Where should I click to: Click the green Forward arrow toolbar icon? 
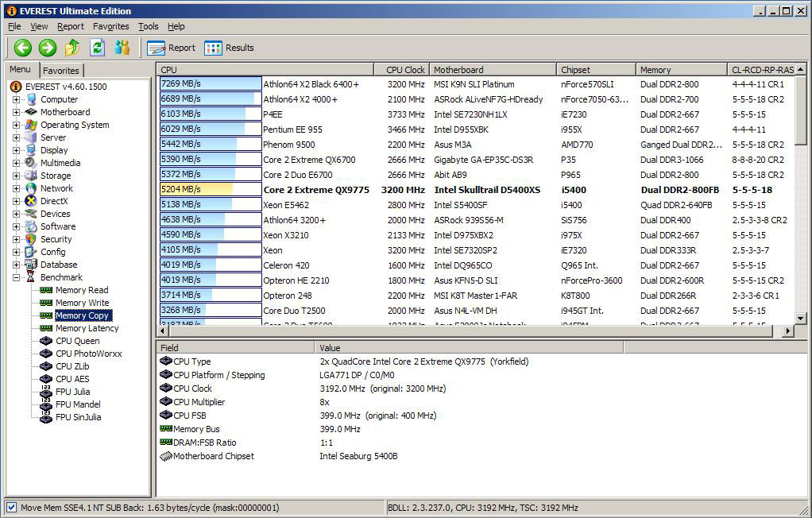coord(47,48)
